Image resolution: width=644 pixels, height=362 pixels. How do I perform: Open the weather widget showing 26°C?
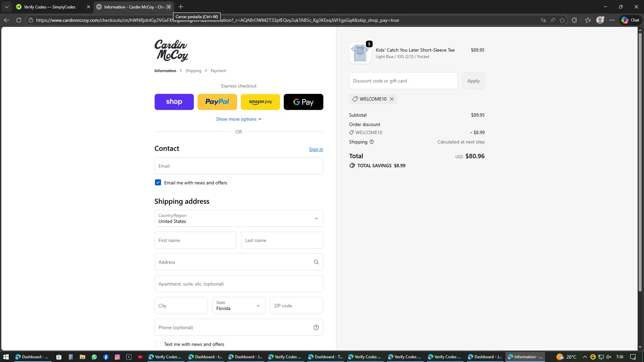(x=566, y=357)
